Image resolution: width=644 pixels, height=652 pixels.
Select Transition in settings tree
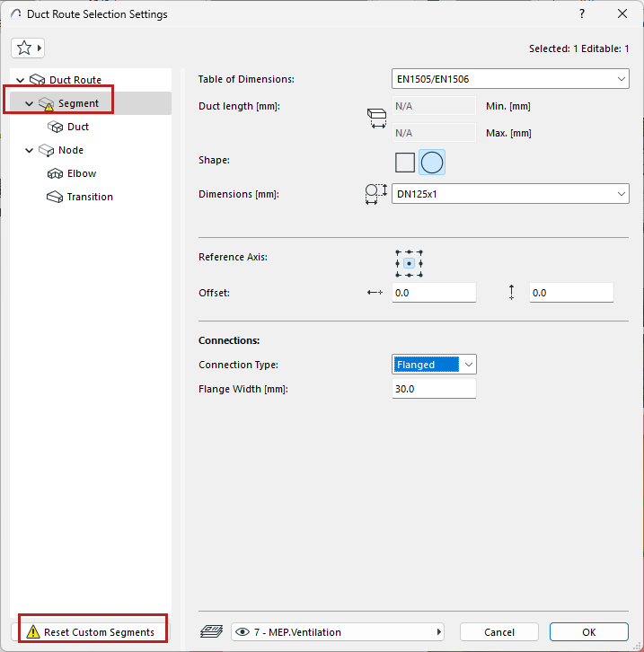(x=90, y=197)
